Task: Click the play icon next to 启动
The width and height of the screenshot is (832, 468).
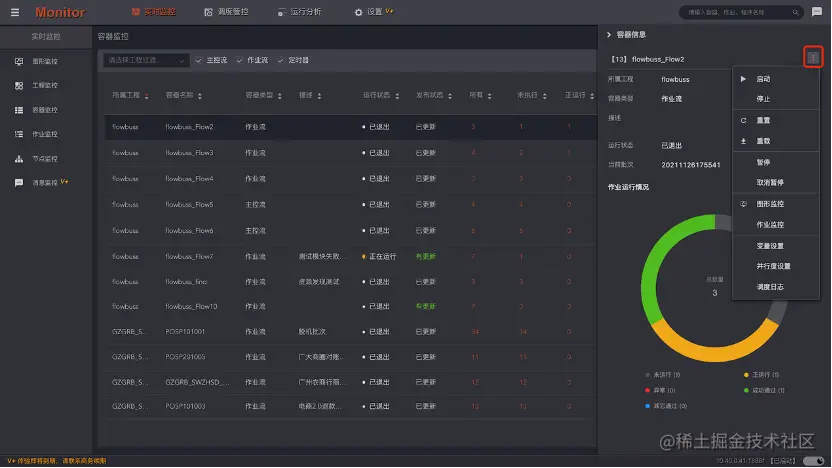Action: pos(743,79)
